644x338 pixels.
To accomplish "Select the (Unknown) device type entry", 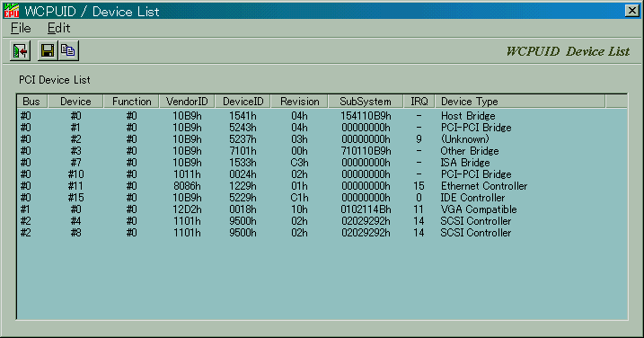I will pos(465,139).
